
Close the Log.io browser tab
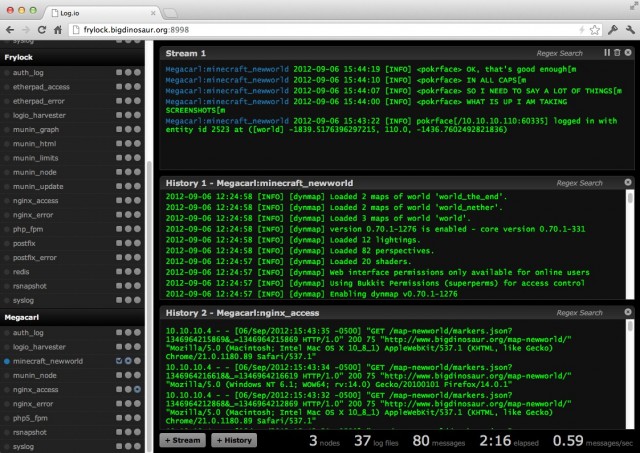tap(153, 13)
